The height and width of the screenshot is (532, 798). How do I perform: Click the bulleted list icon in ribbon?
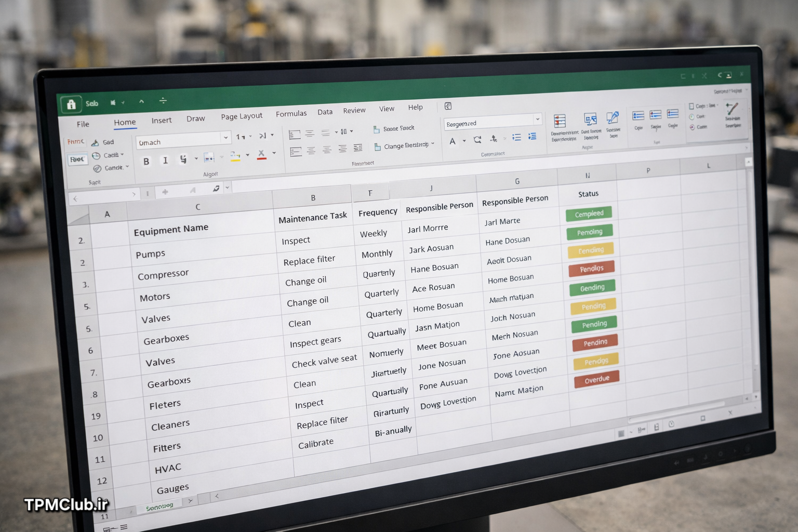tap(516, 137)
